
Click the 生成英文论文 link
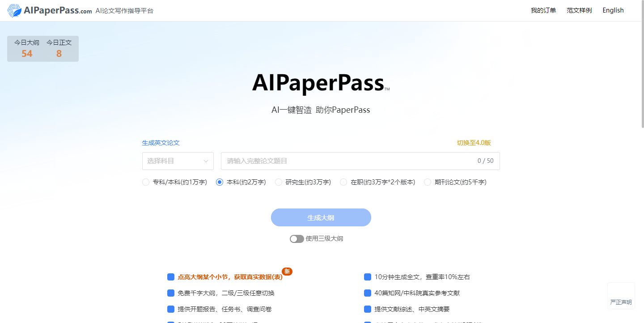tap(161, 143)
